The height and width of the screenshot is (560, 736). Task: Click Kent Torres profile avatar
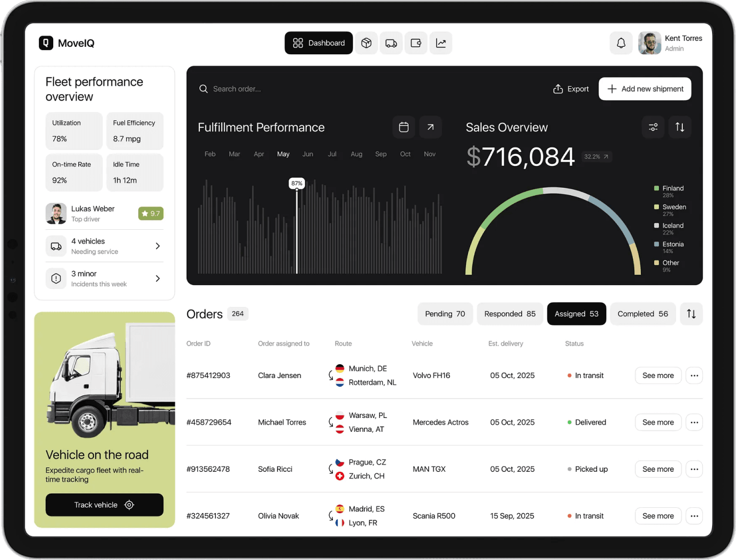(x=649, y=43)
